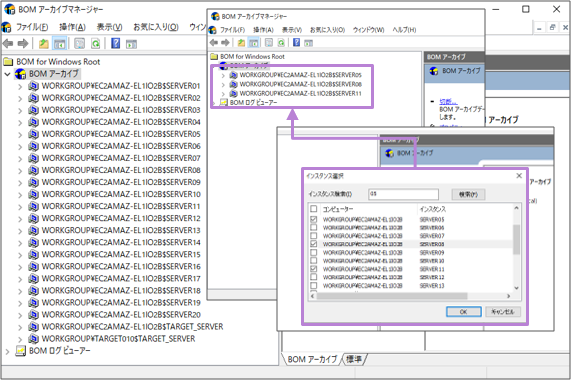Viewport: 571px width, 380px height.
Task: Check the SERVER10 checkbox in the instance dialog
Action: pos(314,261)
